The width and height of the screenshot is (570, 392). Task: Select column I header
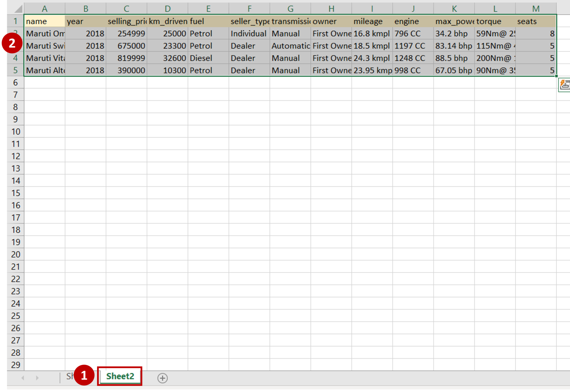[372, 9]
